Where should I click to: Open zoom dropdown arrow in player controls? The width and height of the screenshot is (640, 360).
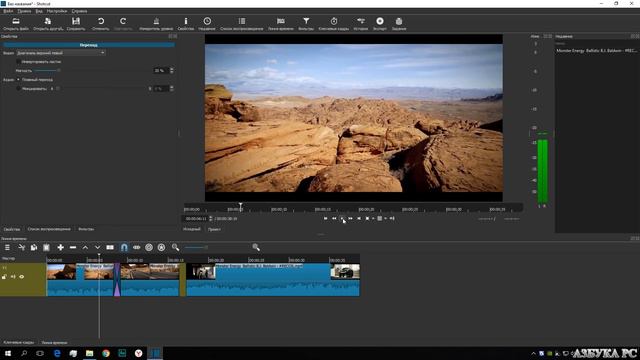point(373,218)
